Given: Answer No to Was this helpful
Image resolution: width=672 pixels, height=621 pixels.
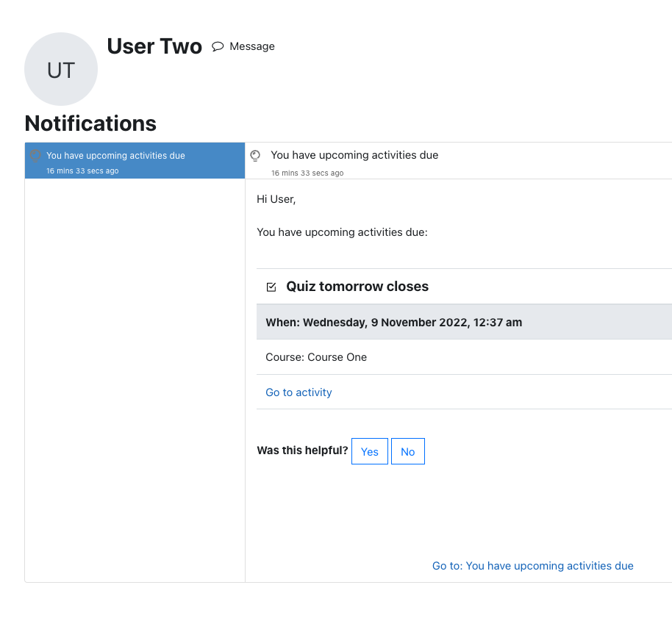Looking at the screenshot, I should click(x=407, y=451).
